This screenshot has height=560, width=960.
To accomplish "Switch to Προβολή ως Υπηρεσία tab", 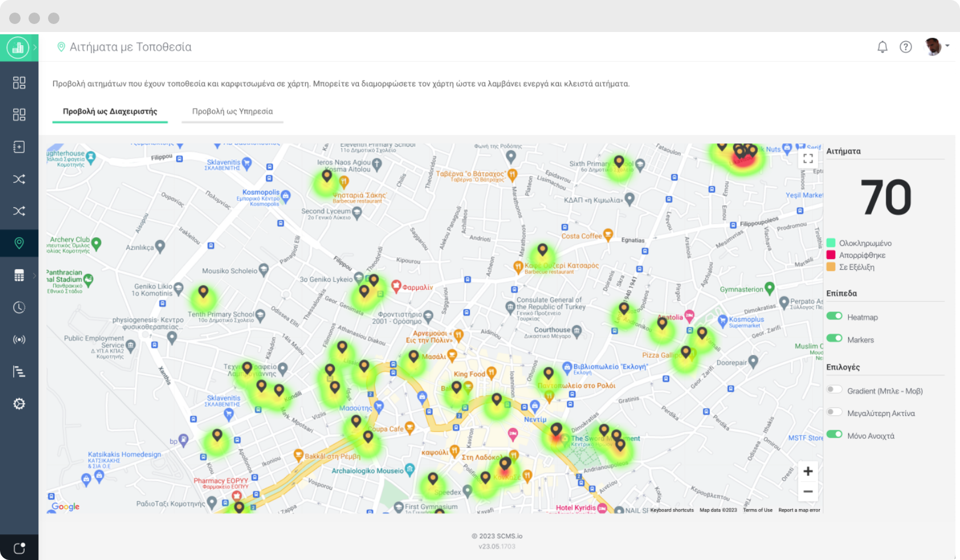I will click(232, 111).
